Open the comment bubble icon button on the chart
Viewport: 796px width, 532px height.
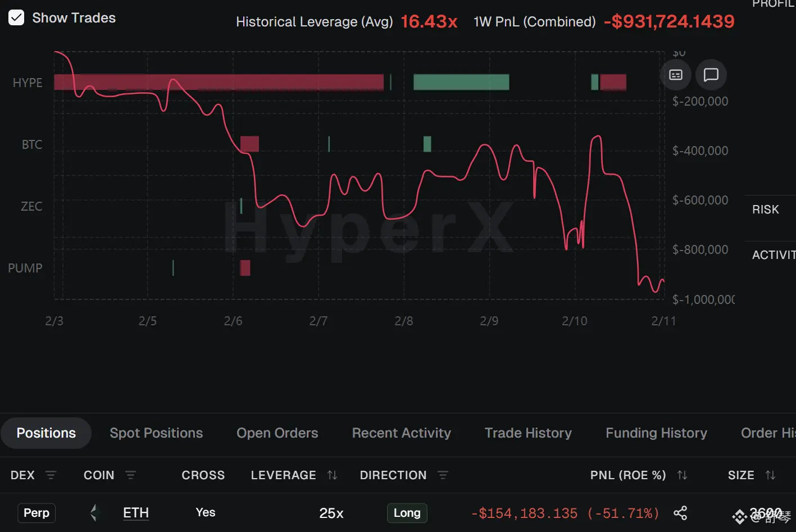(x=711, y=75)
